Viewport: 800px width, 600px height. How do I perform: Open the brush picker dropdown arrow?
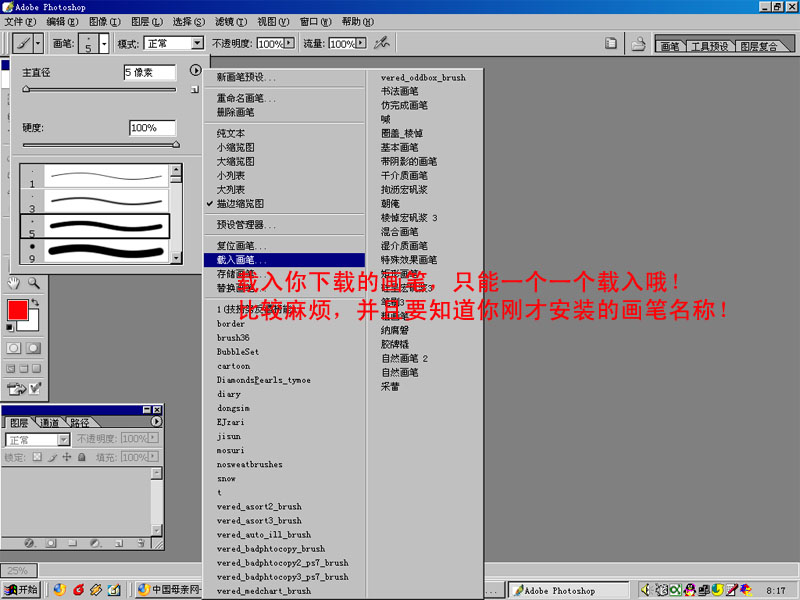[x=104, y=44]
